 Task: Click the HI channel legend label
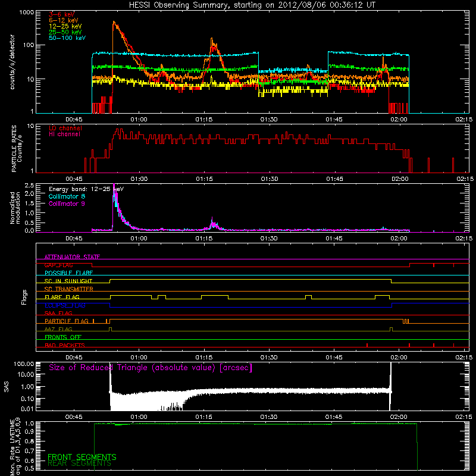tap(64, 134)
